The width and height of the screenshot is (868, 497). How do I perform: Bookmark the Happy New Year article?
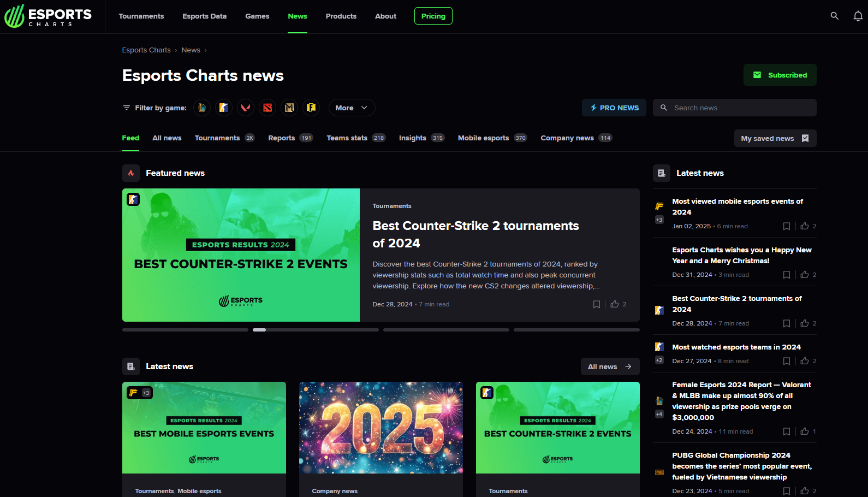(x=787, y=275)
